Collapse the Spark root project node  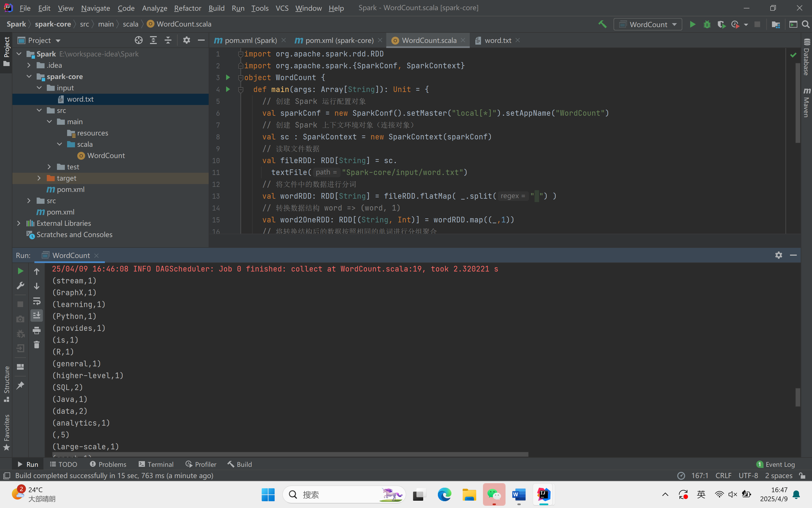[19, 54]
